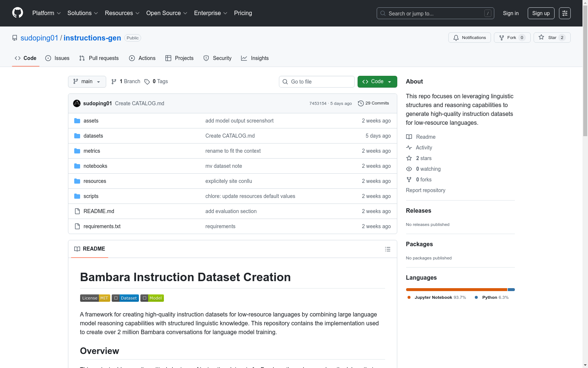Image resolution: width=588 pixels, height=368 pixels.
Task: Click the GitHub logo icon
Action: 18,13
